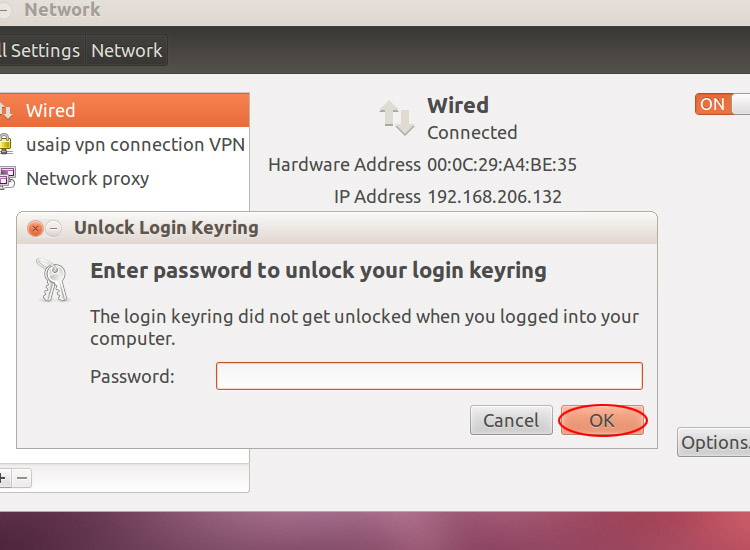Go back to All Settings
This screenshot has width=750, height=550.
[x=41, y=50]
